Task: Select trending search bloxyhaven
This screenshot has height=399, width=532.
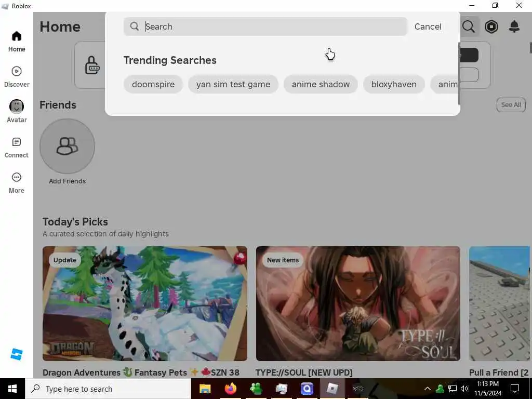Action: pyautogui.click(x=394, y=84)
